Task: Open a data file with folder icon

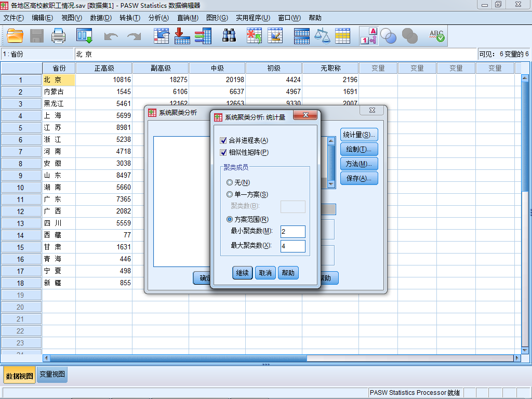Action: (x=15, y=36)
